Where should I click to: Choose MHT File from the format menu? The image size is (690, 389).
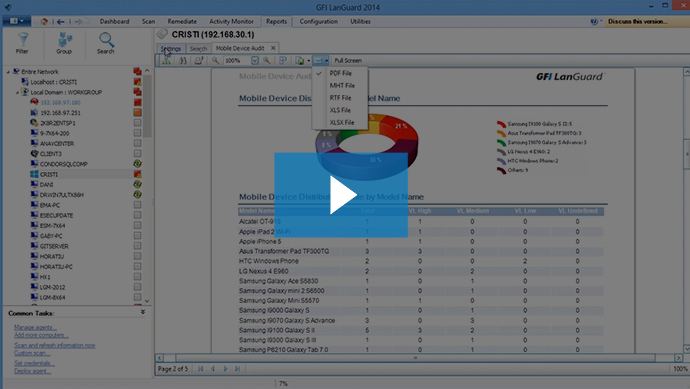pyautogui.click(x=342, y=86)
